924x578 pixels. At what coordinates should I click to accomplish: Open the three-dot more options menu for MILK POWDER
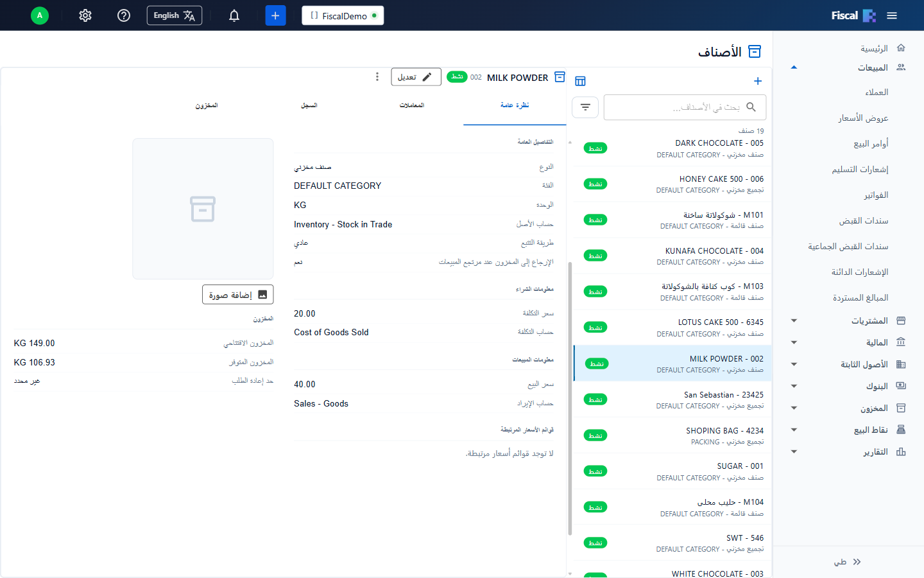(377, 77)
